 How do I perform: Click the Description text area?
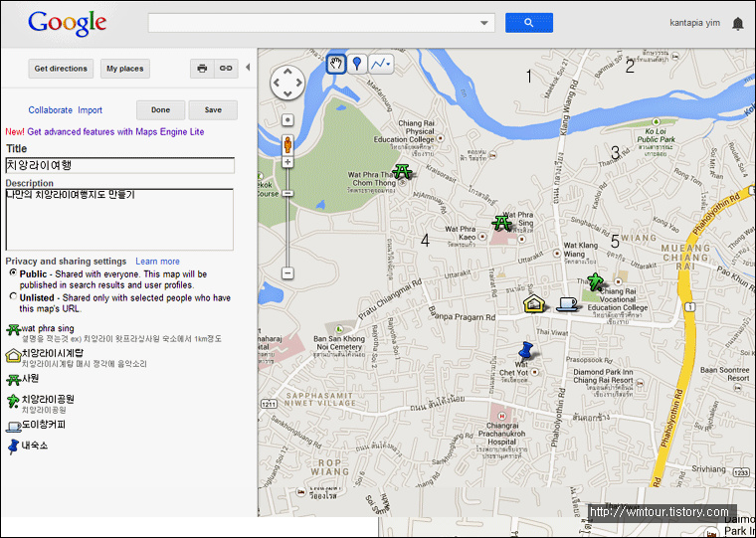pyautogui.click(x=119, y=220)
